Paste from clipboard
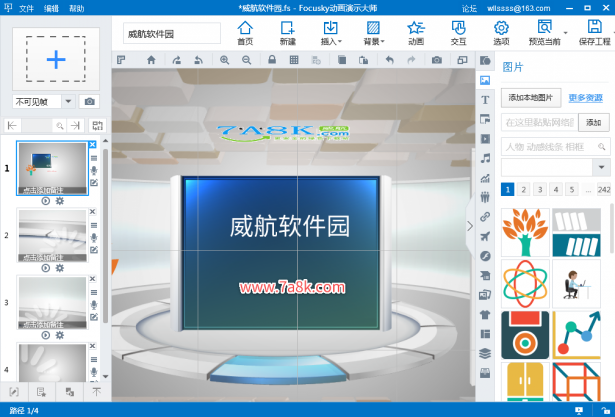This screenshot has height=417, width=615. click(x=364, y=60)
